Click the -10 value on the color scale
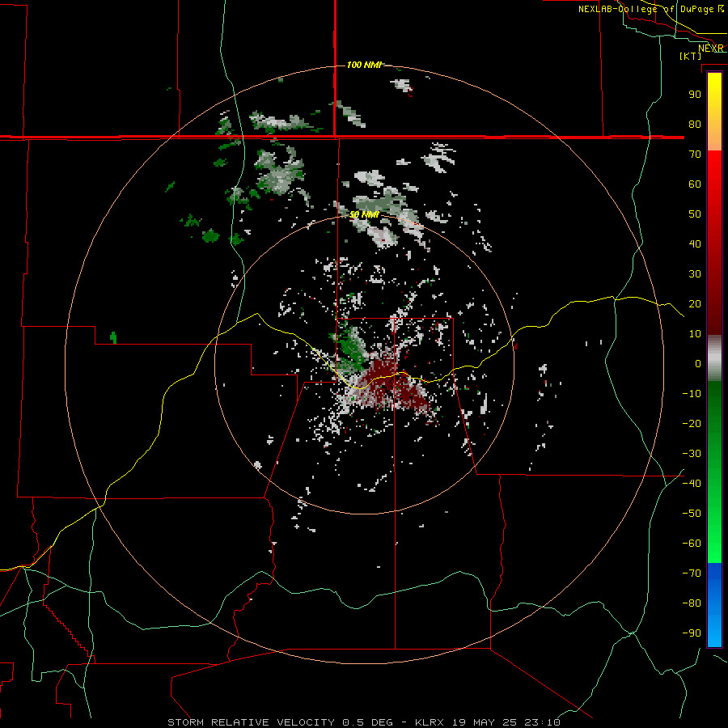The width and height of the screenshot is (728, 728). (692, 394)
